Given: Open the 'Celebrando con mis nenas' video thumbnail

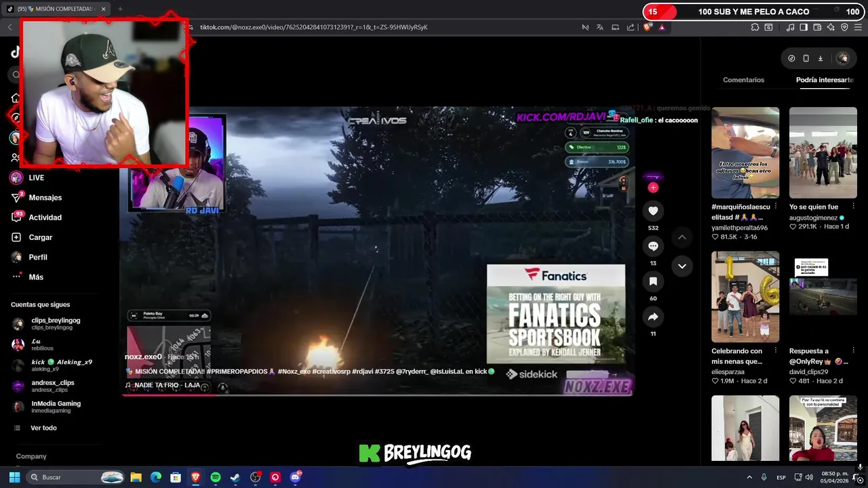Looking at the screenshot, I should click(x=745, y=297).
